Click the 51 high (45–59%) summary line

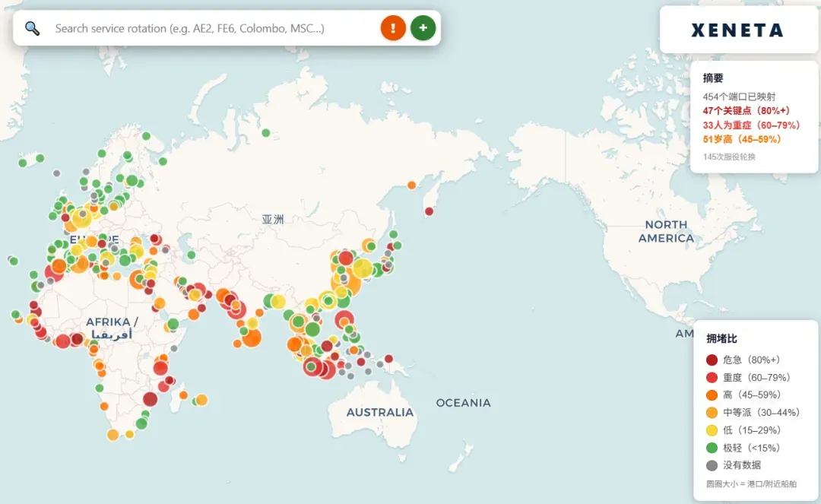pyautogui.click(x=742, y=139)
